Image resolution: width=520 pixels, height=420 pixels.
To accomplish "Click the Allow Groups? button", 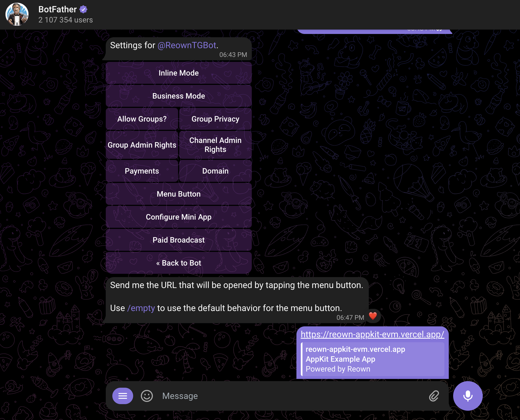I will (142, 119).
